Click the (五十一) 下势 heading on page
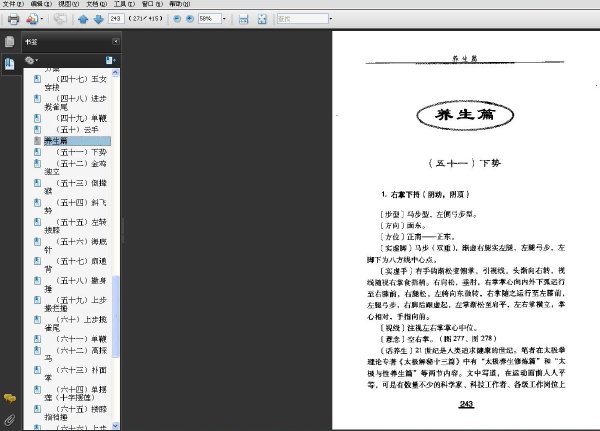Image resolution: width=600 pixels, height=431 pixels. click(465, 163)
